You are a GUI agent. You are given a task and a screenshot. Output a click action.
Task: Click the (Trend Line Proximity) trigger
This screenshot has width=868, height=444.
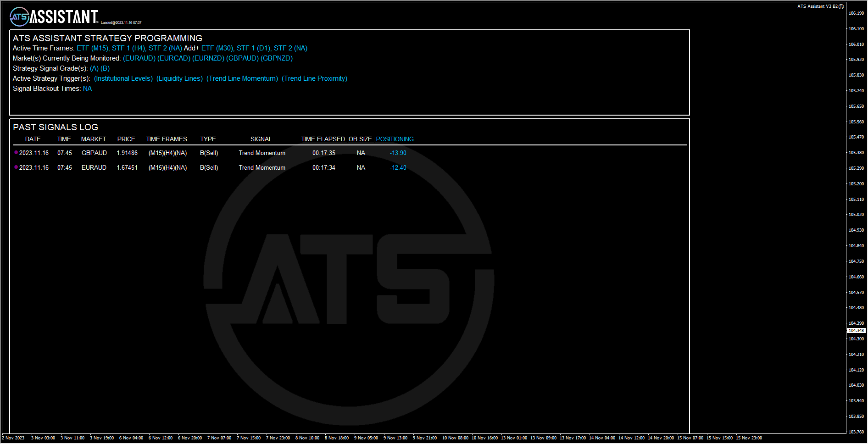pyautogui.click(x=315, y=78)
